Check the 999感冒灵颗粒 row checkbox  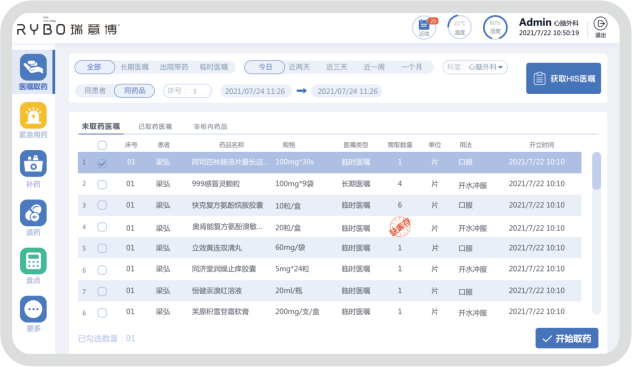click(102, 184)
